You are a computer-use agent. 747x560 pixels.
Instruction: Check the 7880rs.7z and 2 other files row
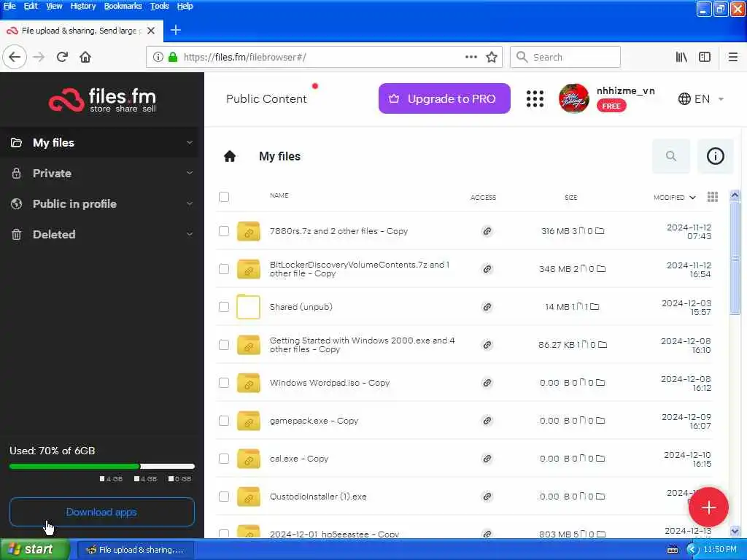224,231
